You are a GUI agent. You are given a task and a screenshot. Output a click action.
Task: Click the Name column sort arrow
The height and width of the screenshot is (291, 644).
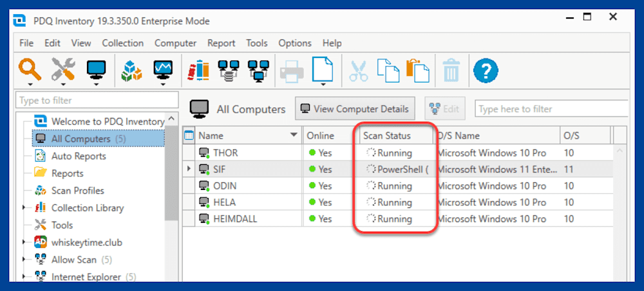pos(294,135)
